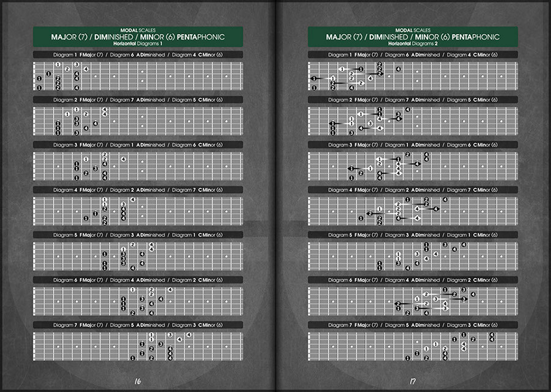Screen dimensions: 551x392
Task: Click "Diagram 2 C Minor (6)" label on page 17
Action: pyautogui.click(x=472, y=280)
